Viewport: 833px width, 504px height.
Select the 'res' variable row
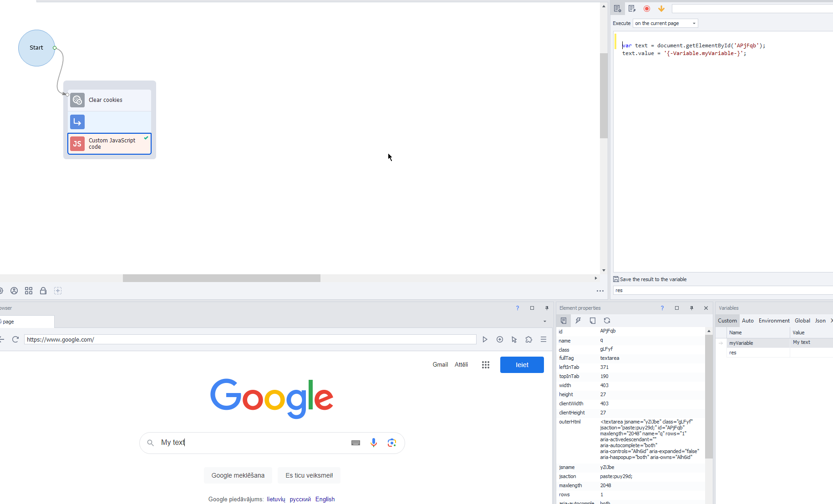(774, 353)
